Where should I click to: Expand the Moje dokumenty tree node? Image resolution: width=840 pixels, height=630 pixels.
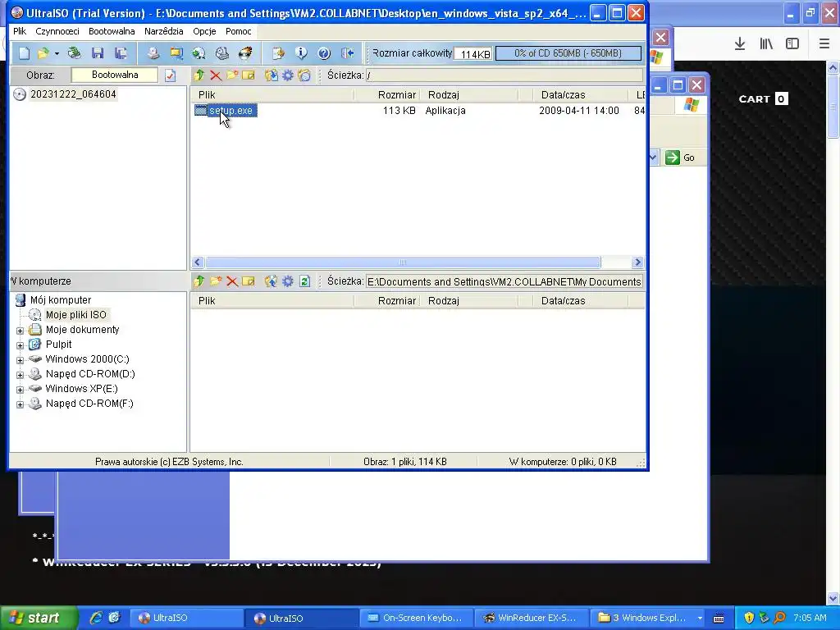tap(20, 331)
